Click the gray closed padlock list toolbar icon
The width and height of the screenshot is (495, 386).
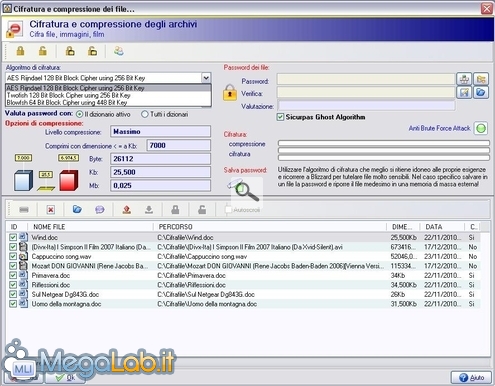pyautogui.click(x=175, y=210)
